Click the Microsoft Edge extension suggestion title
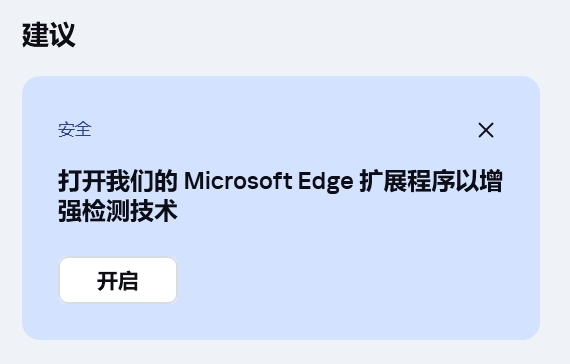This screenshot has height=364, width=570. point(280,196)
